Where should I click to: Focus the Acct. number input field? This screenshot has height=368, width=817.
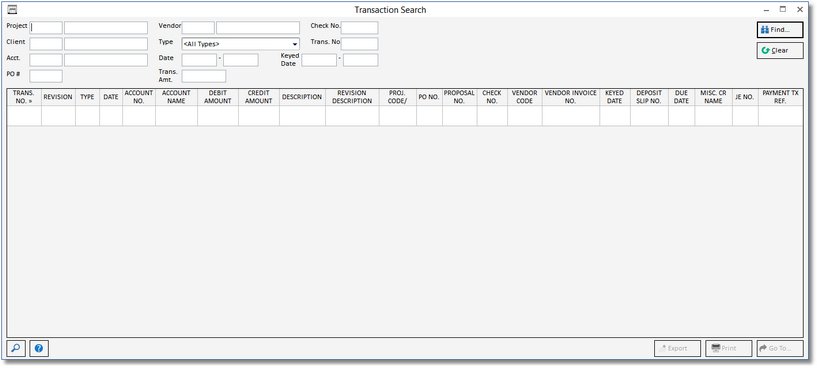point(46,60)
